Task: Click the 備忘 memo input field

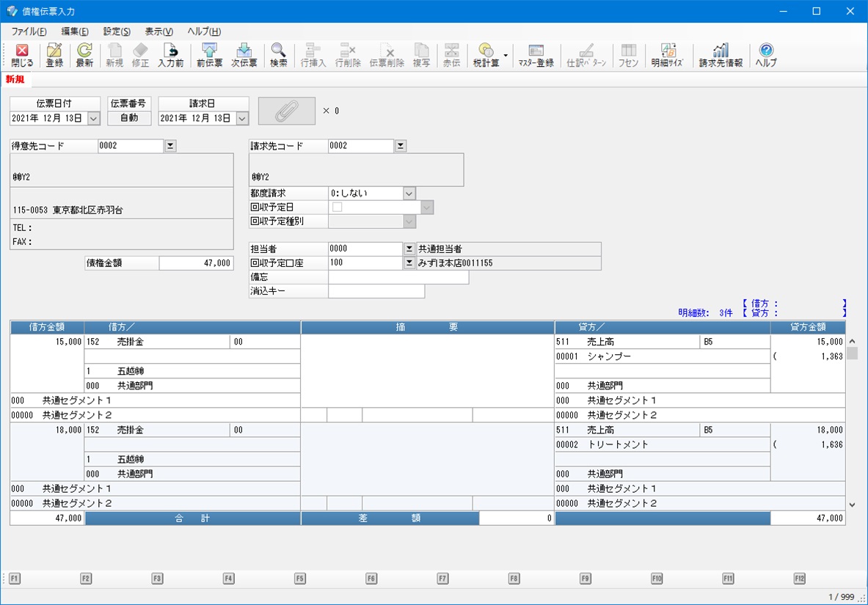Action: point(398,277)
